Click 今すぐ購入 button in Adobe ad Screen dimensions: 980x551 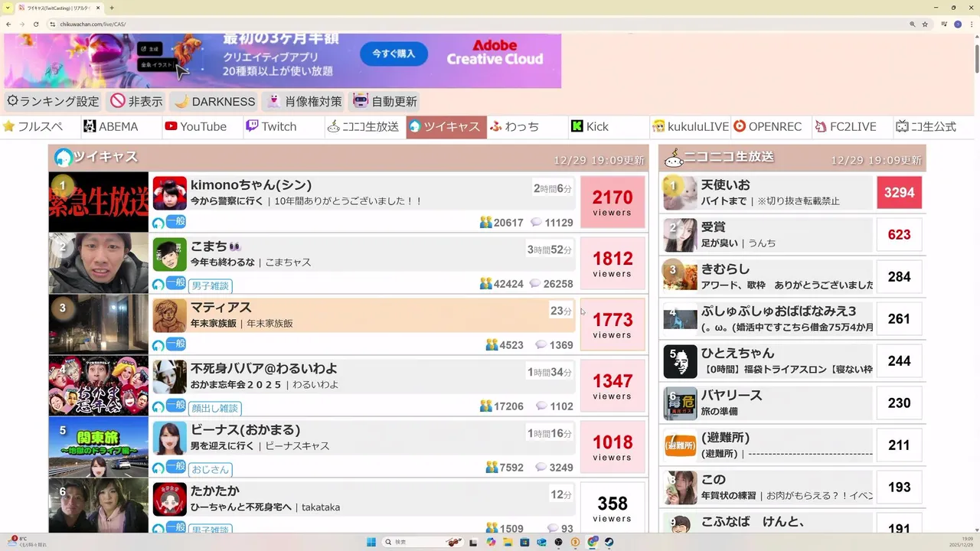click(x=394, y=54)
